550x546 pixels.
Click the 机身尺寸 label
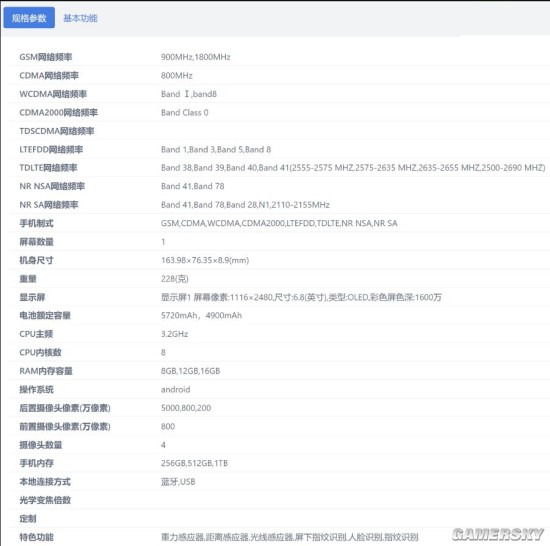click(x=36, y=260)
